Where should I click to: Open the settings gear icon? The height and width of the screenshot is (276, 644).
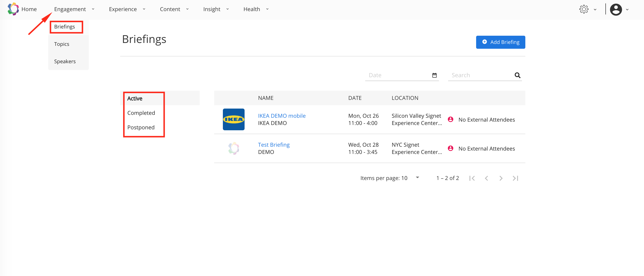click(583, 9)
